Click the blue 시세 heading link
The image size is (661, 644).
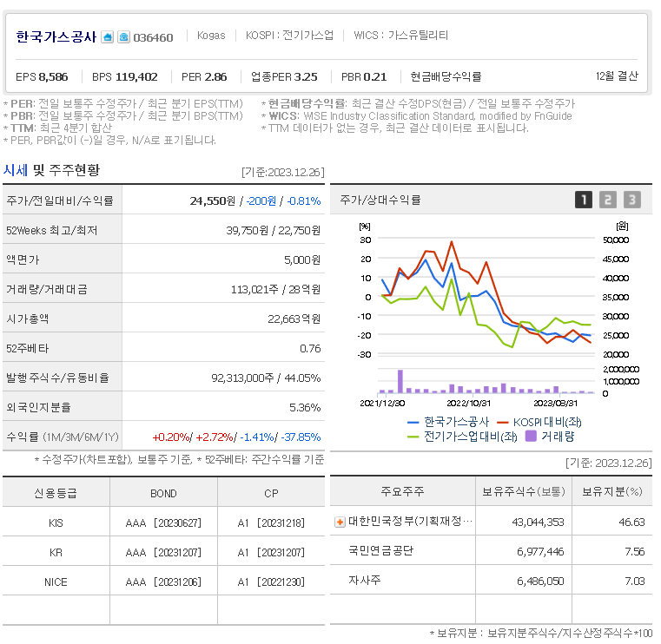[16, 170]
